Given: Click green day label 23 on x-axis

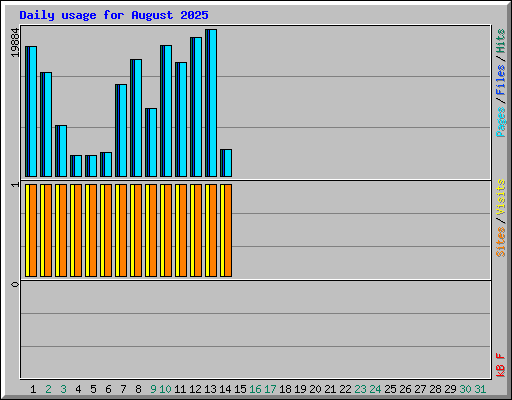Looking at the screenshot, I should coord(360,389).
